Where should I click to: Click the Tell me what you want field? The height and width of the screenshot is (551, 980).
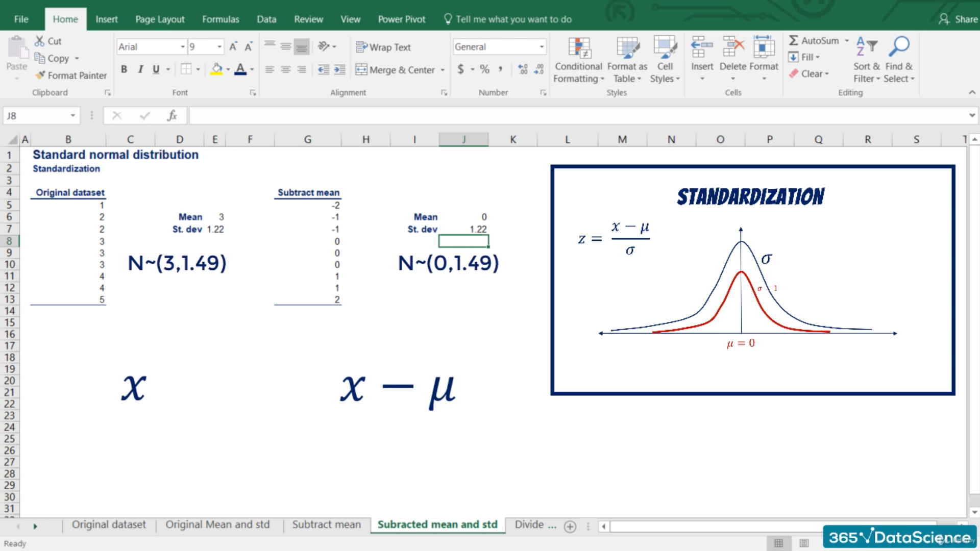coord(513,19)
